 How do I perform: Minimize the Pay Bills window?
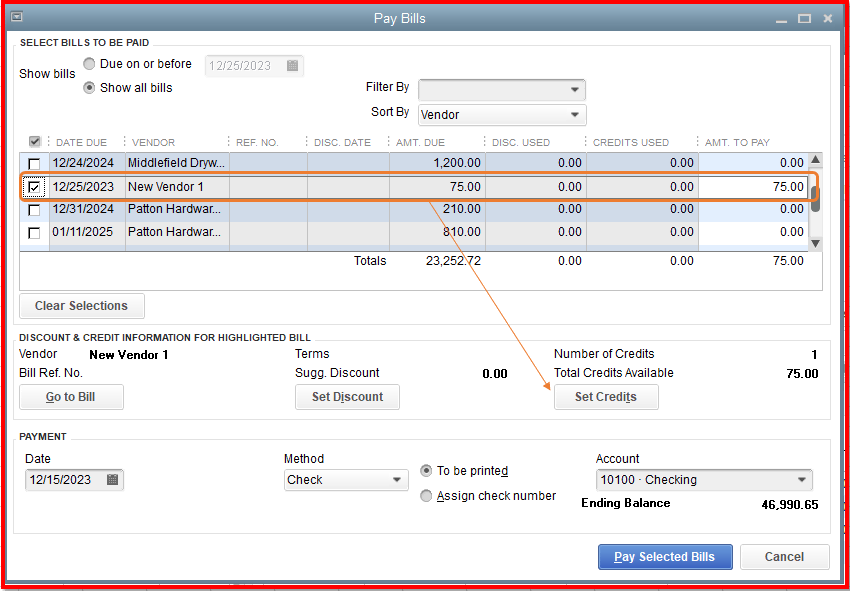(x=781, y=18)
